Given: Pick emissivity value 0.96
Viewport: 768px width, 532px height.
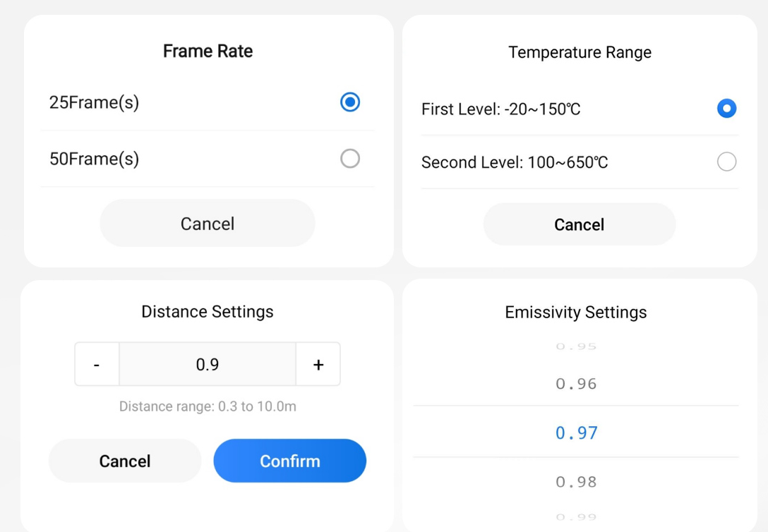Looking at the screenshot, I should click(x=576, y=384).
